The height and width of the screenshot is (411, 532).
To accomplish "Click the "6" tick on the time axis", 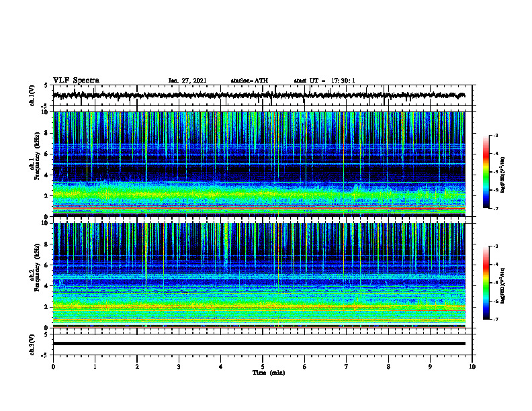I will coord(305,367).
